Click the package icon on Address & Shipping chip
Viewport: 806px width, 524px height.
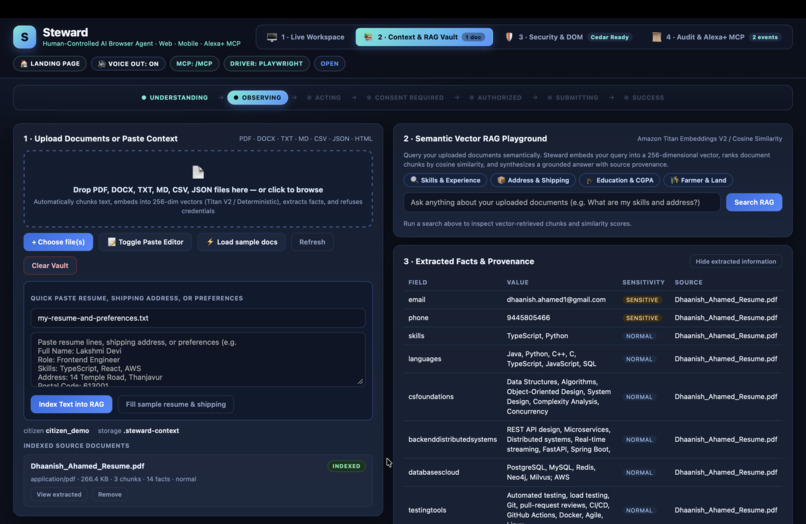(501, 180)
